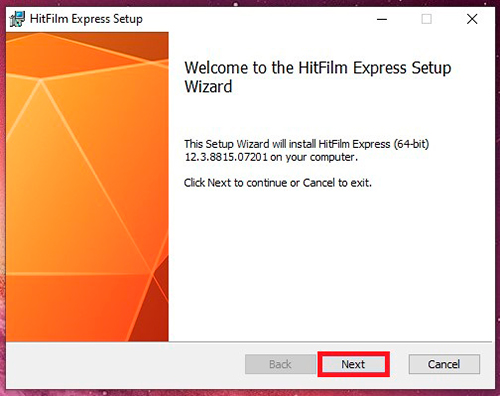Click the orange geometric banner image
This screenshot has width=500, height=396.
coord(87,187)
